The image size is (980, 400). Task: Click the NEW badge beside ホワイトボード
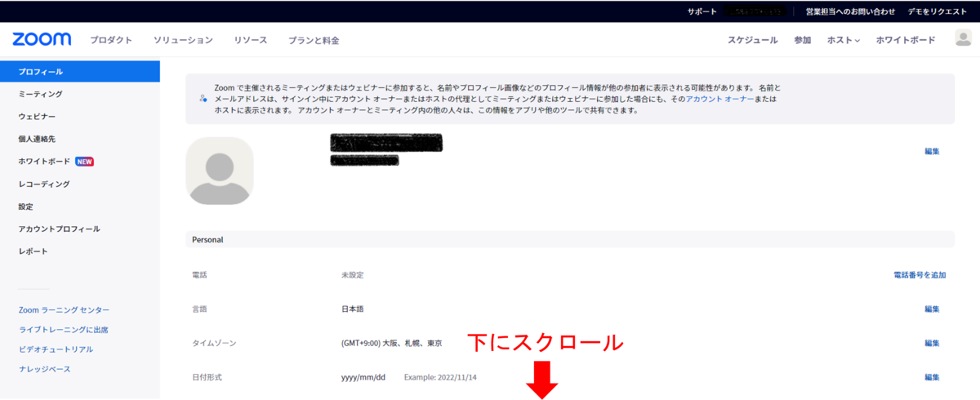pos(85,162)
